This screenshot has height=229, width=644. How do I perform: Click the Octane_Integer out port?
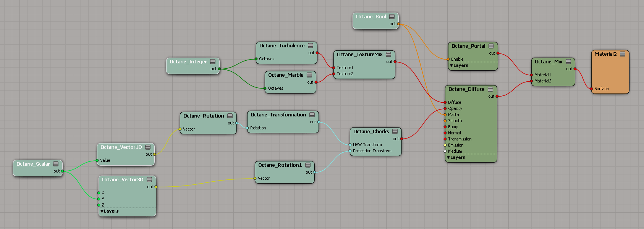[x=219, y=69]
